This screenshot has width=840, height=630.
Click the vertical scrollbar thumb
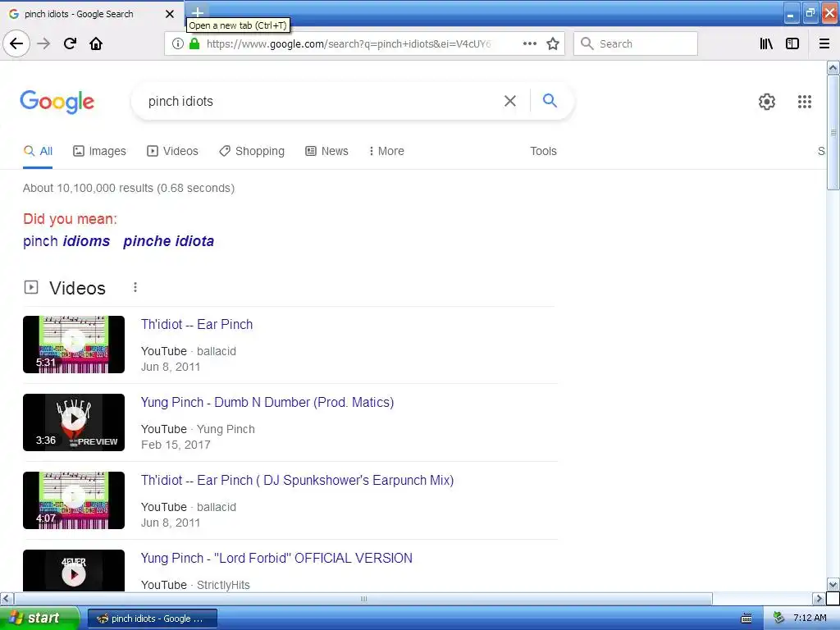833,132
